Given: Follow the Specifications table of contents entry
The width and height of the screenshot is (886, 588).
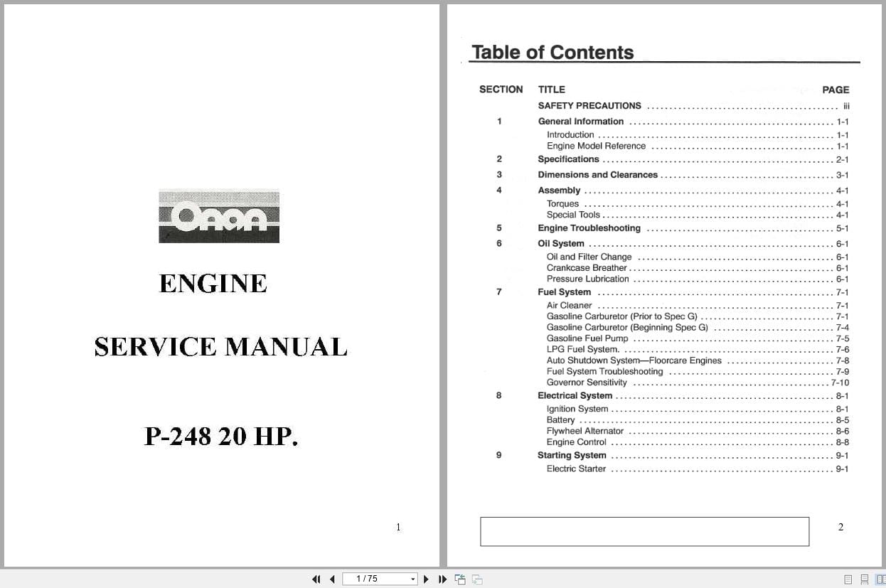Looking at the screenshot, I should (x=569, y=159).
